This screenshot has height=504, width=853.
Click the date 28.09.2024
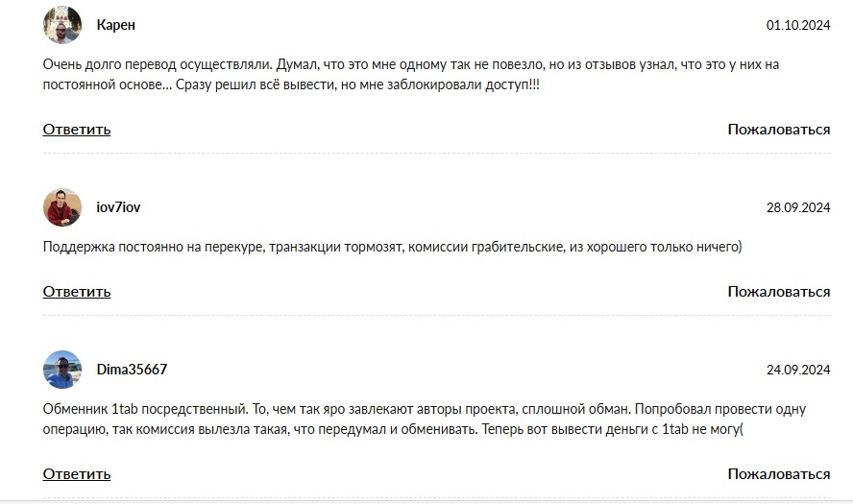click(x=798, y=207)
